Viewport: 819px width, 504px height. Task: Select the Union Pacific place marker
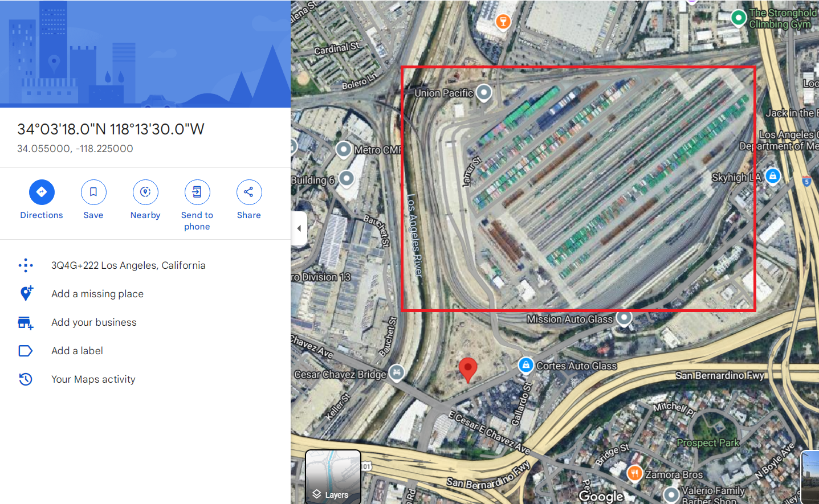pos(484,92)
